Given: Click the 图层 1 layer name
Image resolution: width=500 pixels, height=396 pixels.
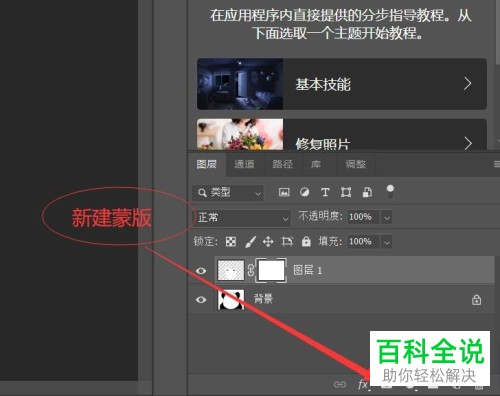Looking at the screenshot, I should 308,270.
